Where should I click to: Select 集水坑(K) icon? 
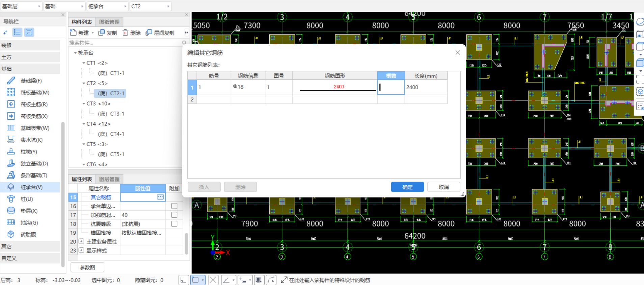pyautogui.click(x=11, y=140)
